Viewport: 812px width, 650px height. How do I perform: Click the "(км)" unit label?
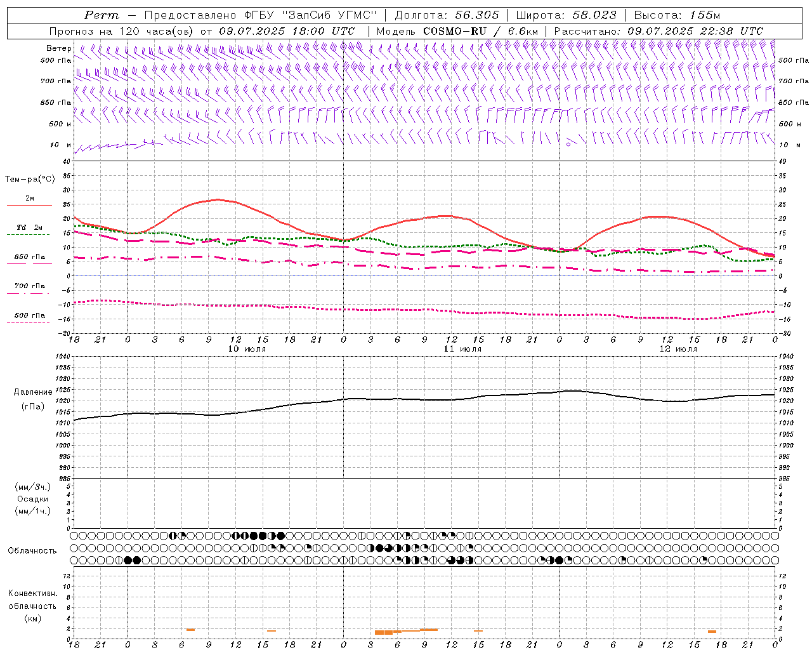(x=32, y=618)
